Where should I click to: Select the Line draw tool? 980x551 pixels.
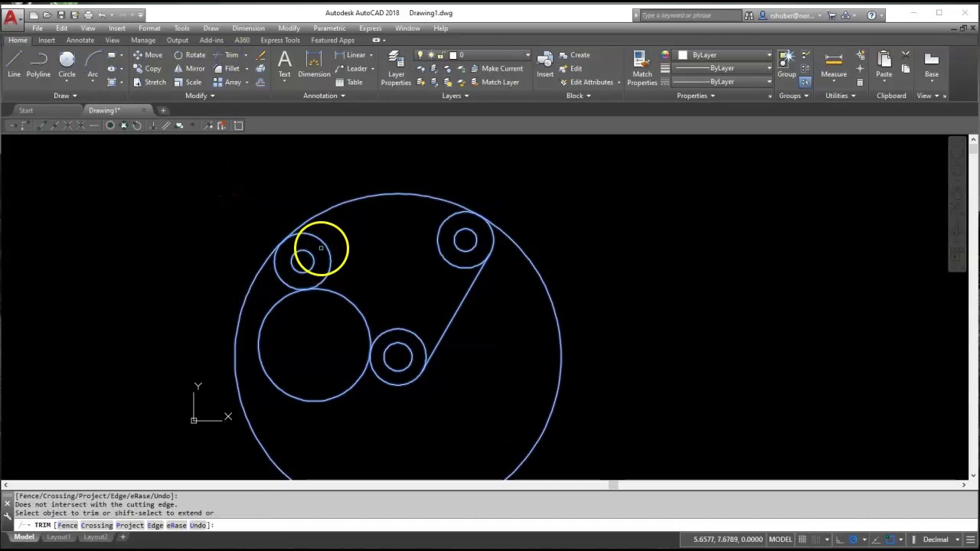[x=14, y=64]
